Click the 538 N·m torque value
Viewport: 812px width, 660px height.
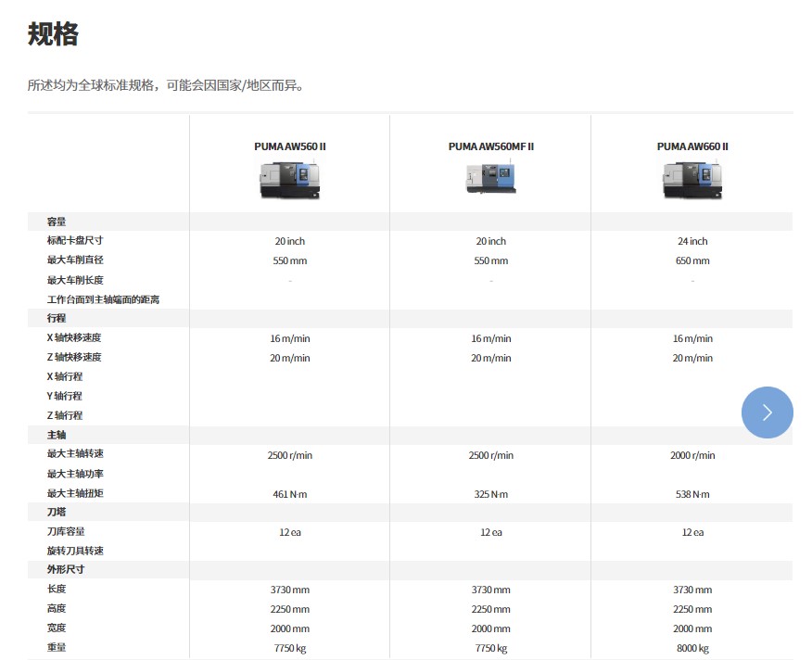(692, 495)
